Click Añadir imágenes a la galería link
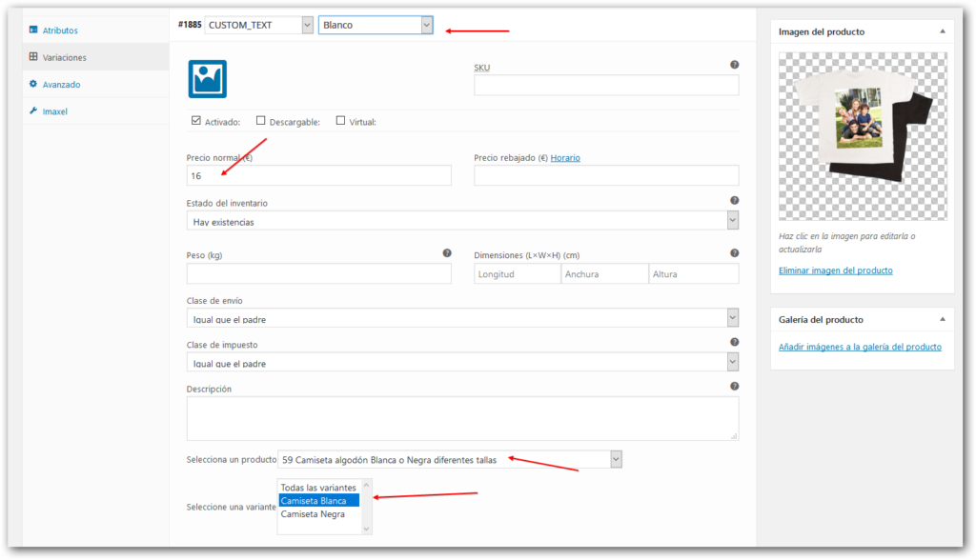Image resolution: width=976 pixels, height=560 pixels. (860, 348)
